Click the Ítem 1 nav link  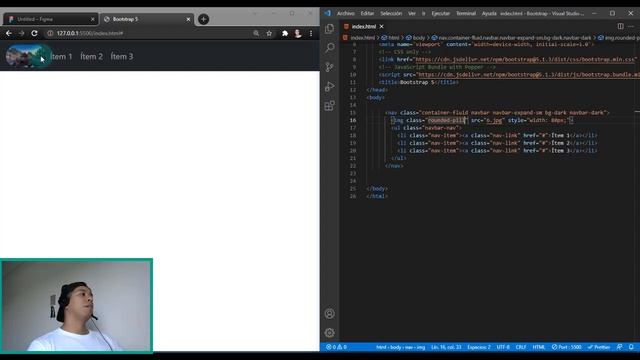[x=61, y=56]
